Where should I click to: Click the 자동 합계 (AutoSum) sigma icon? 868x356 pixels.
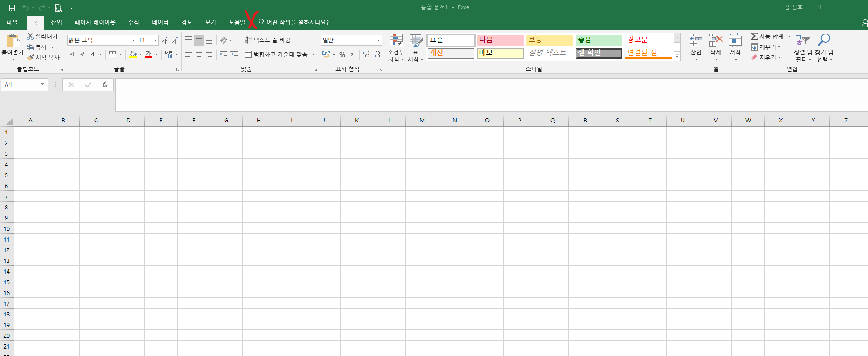click(754, 36)
